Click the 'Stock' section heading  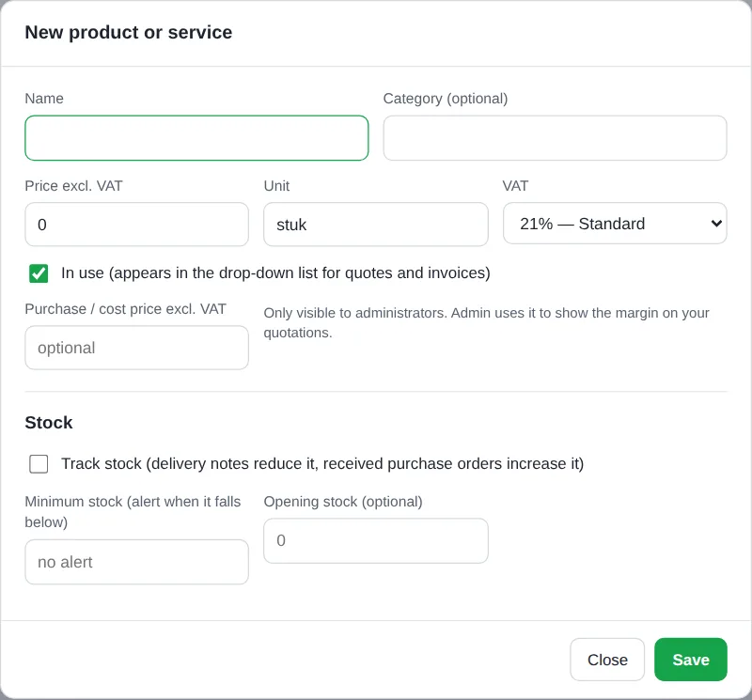point(49,423)
